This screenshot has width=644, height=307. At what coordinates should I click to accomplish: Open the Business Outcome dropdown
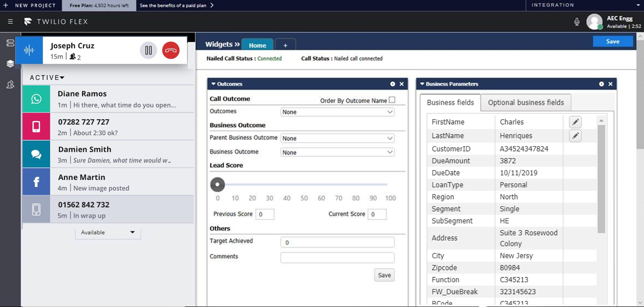pyautogui.click(x=337, y=152)
